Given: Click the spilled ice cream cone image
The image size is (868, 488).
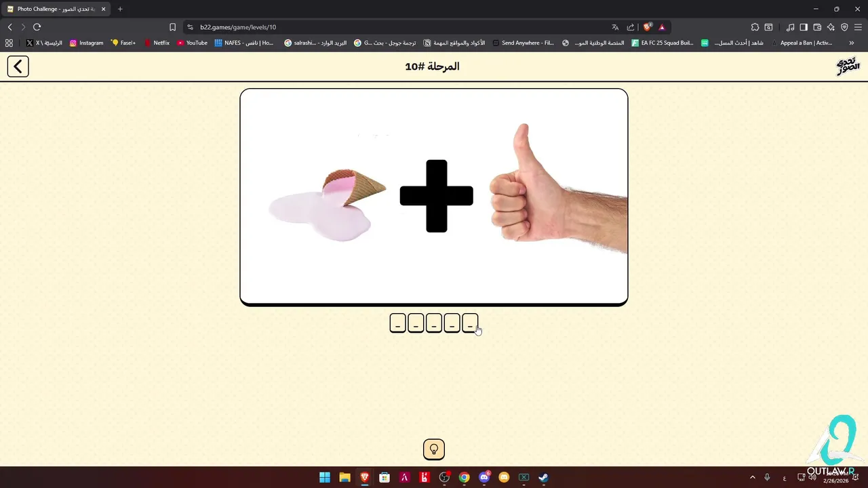Looking at the screenshot, I should (328, 205).
